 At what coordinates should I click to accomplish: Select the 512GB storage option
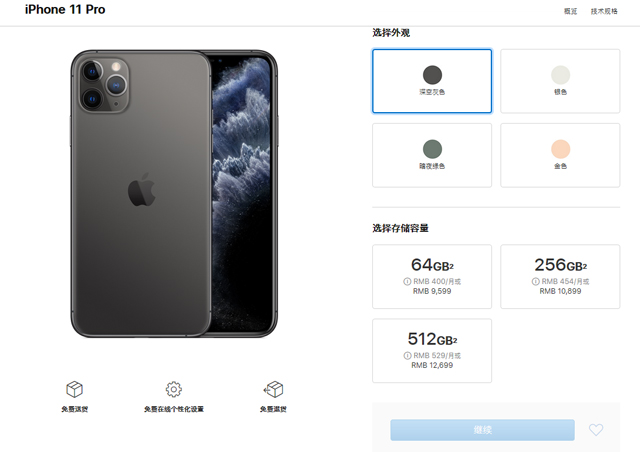point(432,351)
